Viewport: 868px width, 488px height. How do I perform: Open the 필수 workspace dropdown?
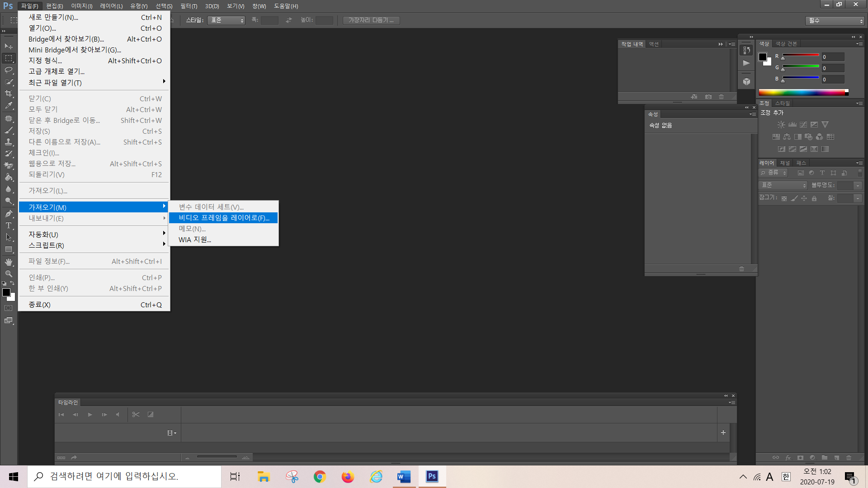pyautogui.click(x=835, y=21)
